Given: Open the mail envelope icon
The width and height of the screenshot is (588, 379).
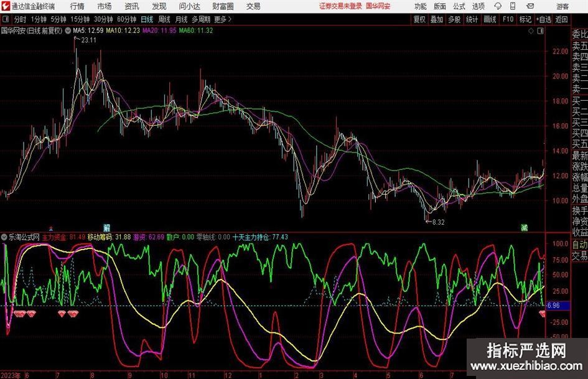Looking at the screenshot, I should (530, 6).
